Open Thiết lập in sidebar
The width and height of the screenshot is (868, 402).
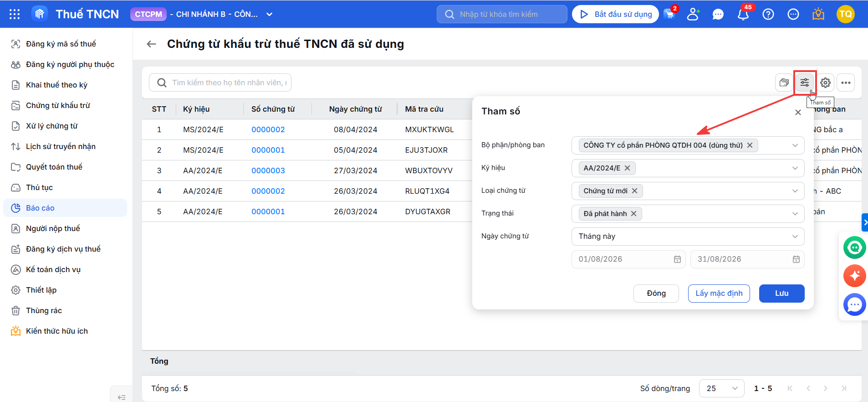click(x=65, y=290)
